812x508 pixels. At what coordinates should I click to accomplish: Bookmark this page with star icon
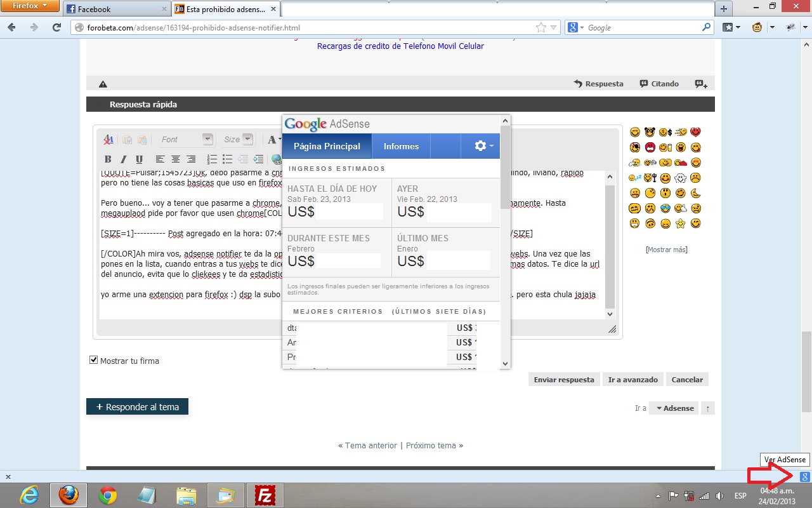[540, 27]
